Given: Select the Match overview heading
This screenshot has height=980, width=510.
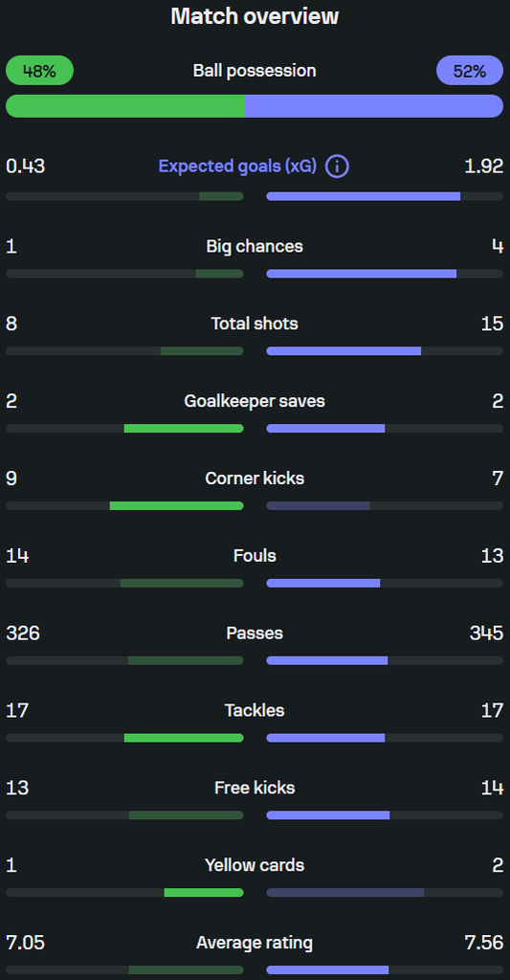Looking at the screenshot, I should click(255, 16).
